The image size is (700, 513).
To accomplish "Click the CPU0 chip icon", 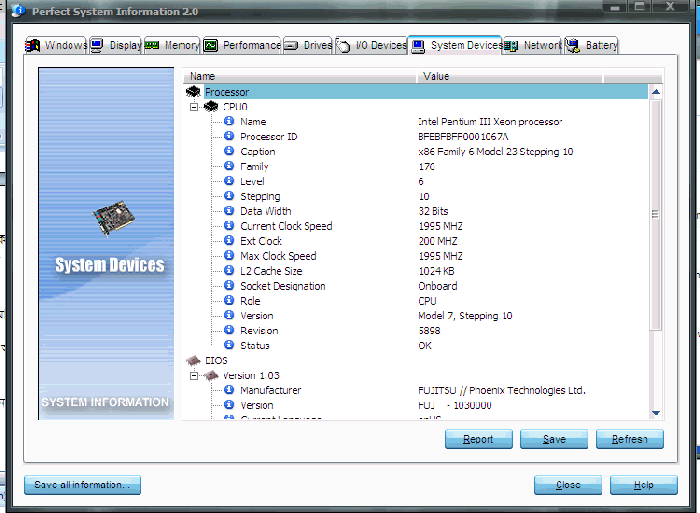I will click(x=211, y=107).
